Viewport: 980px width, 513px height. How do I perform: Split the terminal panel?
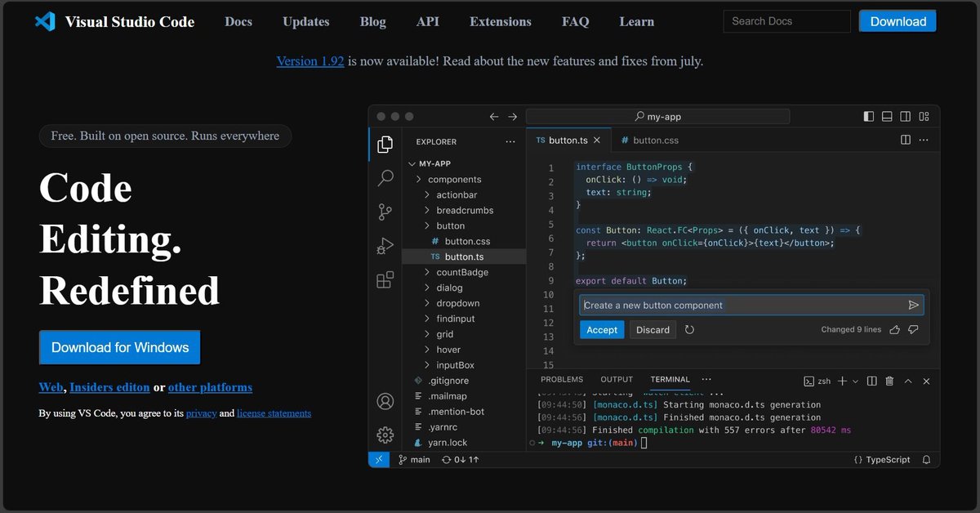coord(872,381)
